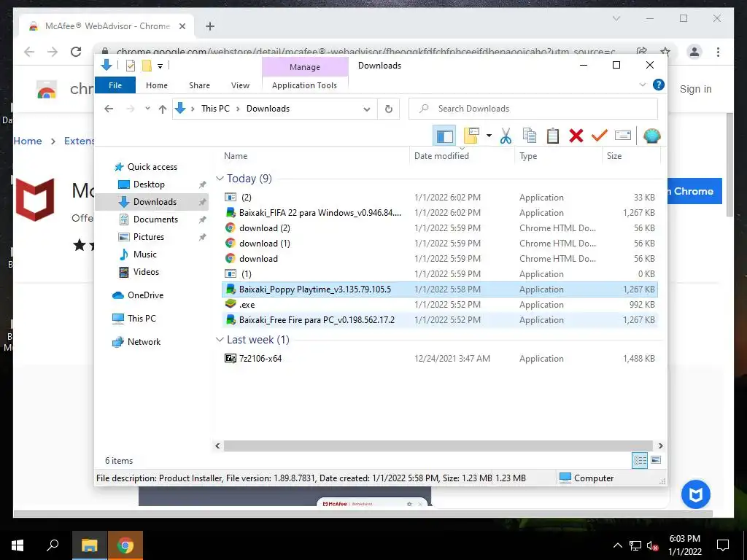Image resolution: width=747 pixels, height=560 pixels.
Task: Open the Customize Quick Access Toolbar dropdown
Action: pos(160,66)
